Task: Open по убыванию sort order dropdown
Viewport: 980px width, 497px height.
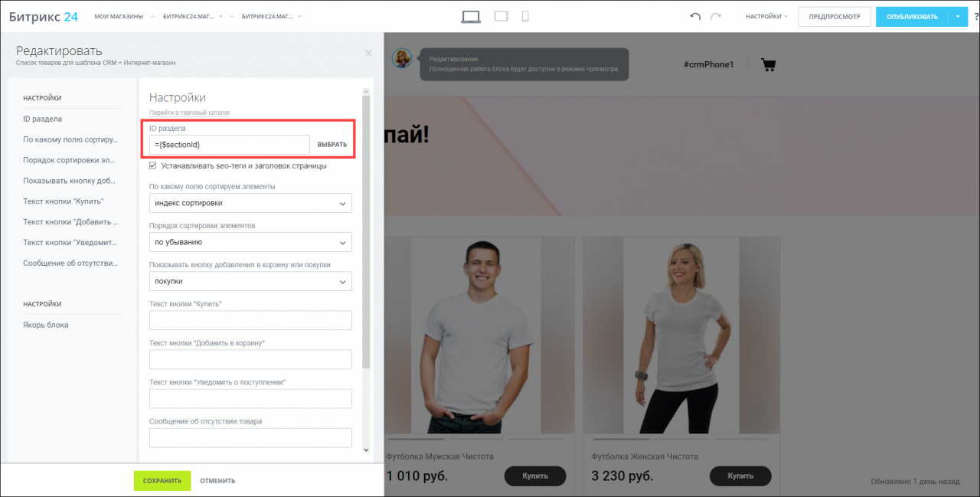Action: pos(250,242)
